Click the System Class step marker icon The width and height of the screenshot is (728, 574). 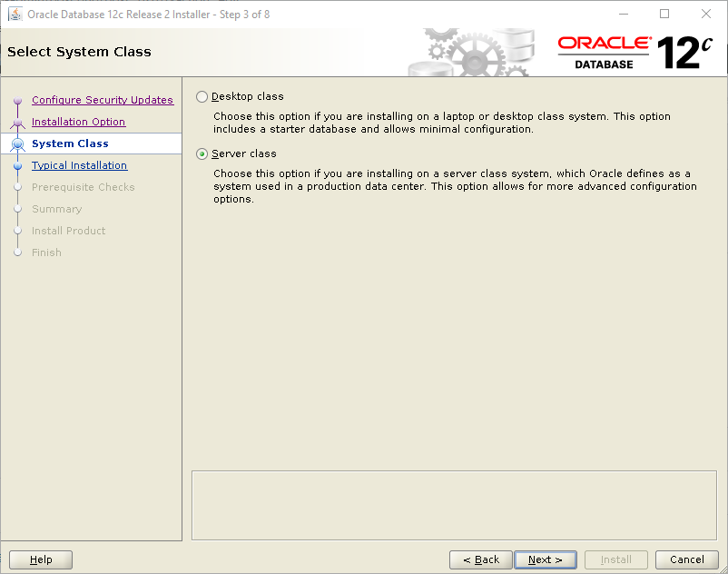17,144
